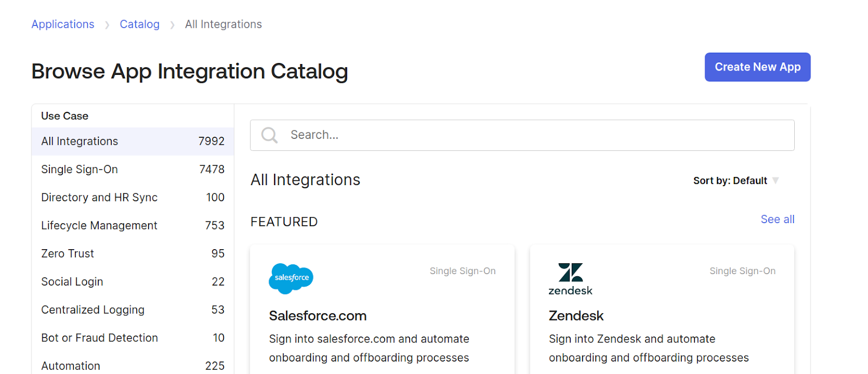Click the Create New App button
Screen dimensions: 868x374
(757, 67)
